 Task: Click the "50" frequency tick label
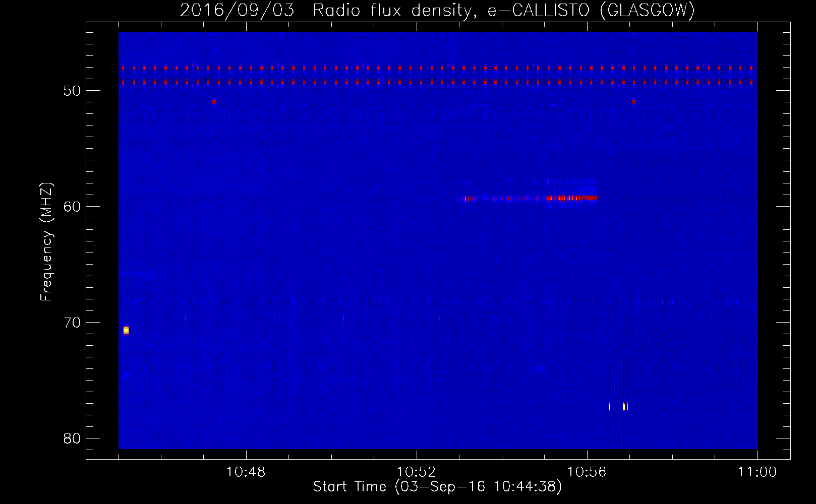pos(72,91)
